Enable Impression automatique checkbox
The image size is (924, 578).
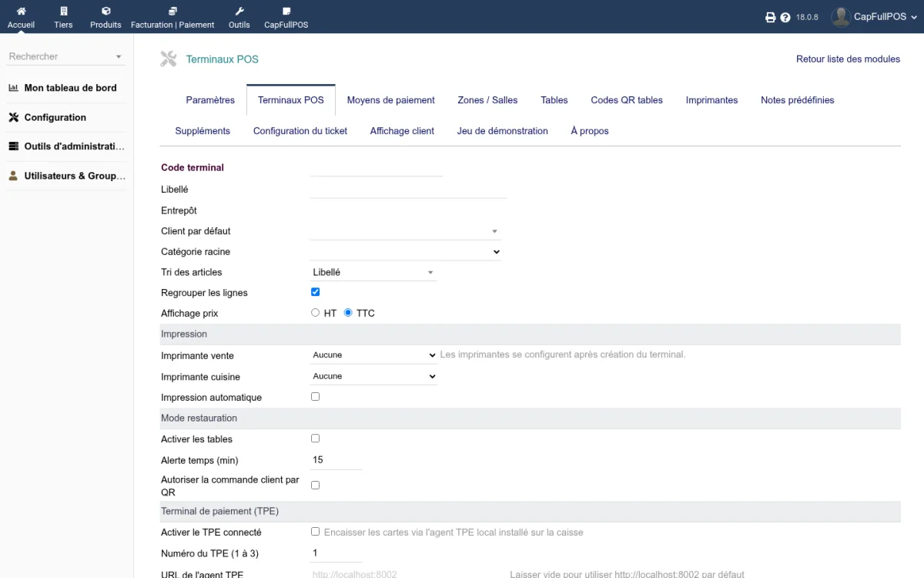coord(315,397)
